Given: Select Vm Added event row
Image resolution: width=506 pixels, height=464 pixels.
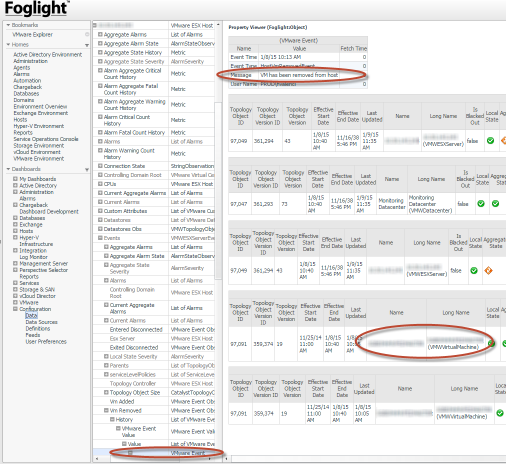Looking at the screenshot, I should [154, 401].
